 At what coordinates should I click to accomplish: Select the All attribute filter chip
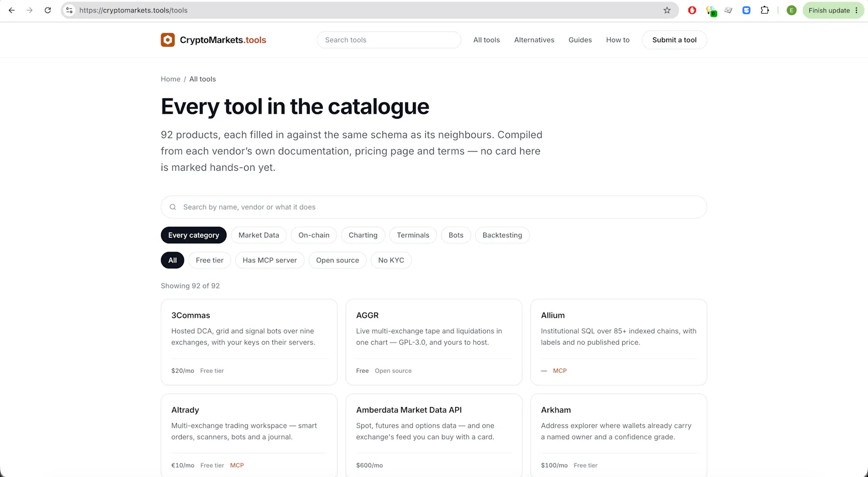click(173, 260)
